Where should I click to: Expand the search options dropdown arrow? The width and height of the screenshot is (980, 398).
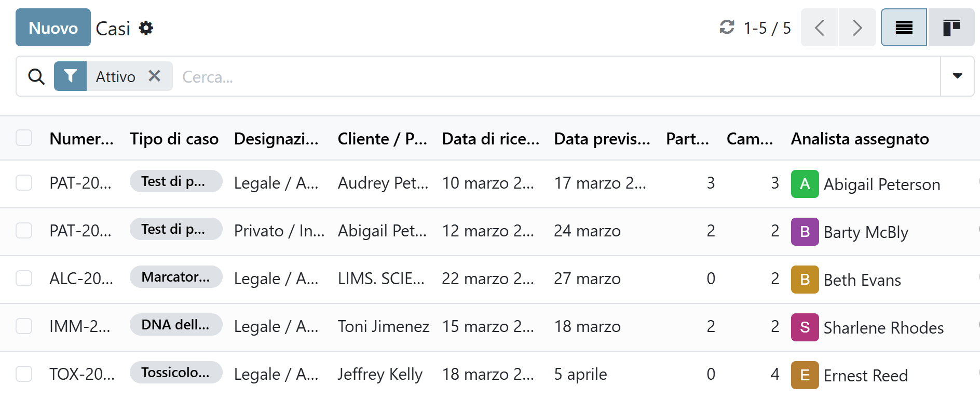tap(957, 76)
